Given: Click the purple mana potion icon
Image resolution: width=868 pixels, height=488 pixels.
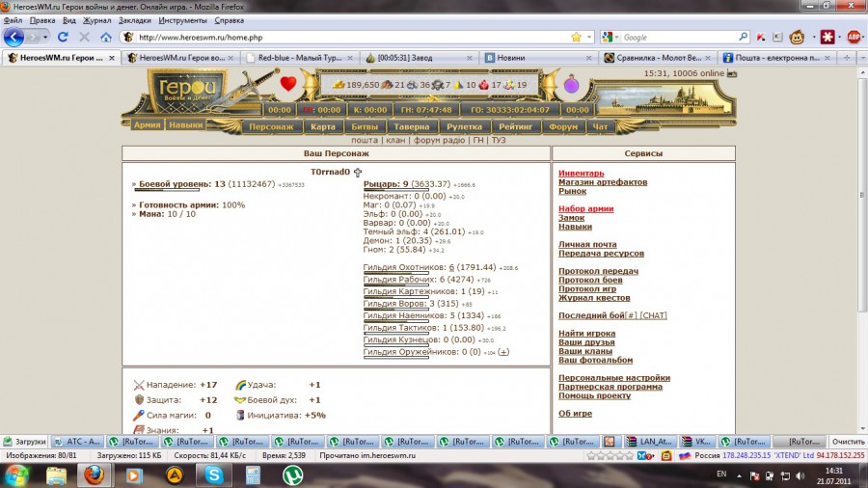Looking at the screenshot, I should 571,85.
